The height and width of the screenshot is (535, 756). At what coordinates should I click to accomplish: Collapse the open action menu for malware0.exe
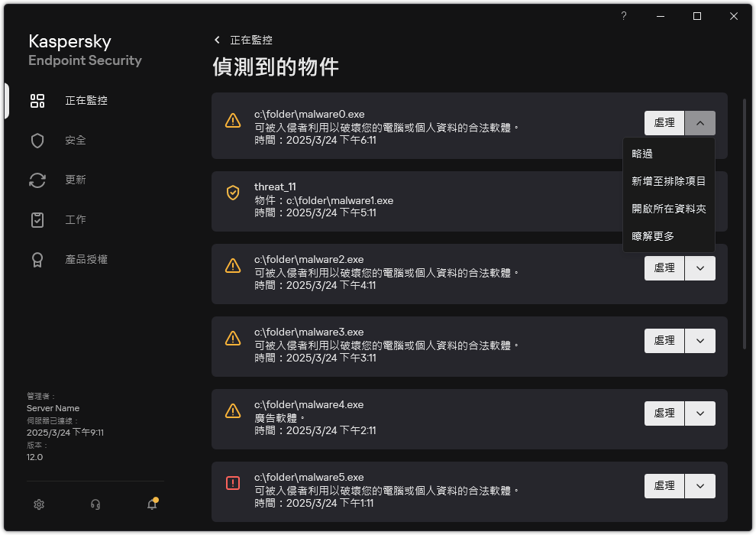coord(700,123)
